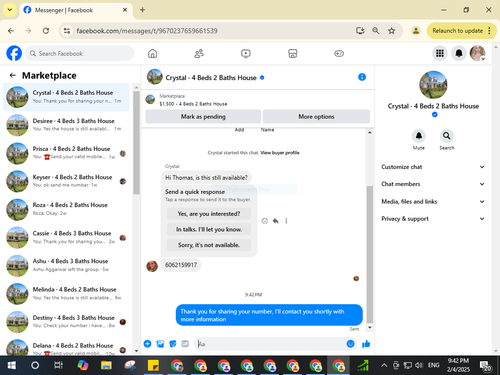Choose a GIF in the composer

click(185, 344)
